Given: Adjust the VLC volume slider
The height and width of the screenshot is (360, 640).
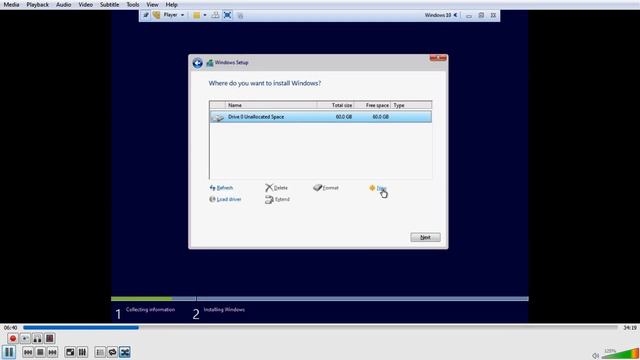Looking at the screenshot, I should click(x=620, y=353).
